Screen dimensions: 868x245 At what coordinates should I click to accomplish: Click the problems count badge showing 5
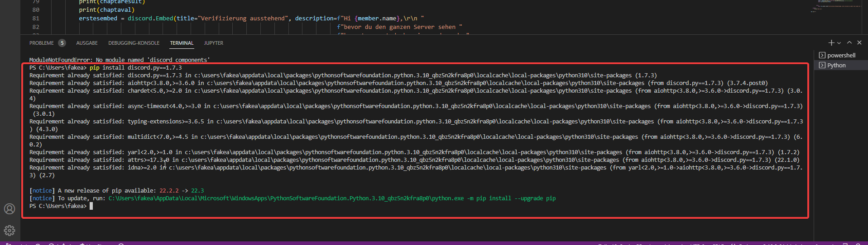point(62,43)
